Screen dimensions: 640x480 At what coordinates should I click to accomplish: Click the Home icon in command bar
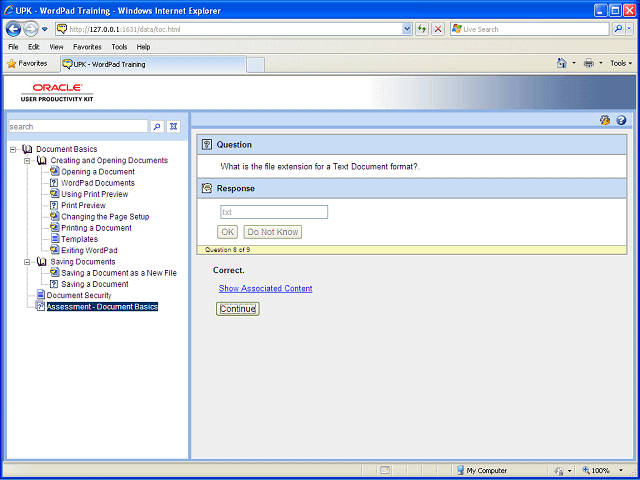562,63
